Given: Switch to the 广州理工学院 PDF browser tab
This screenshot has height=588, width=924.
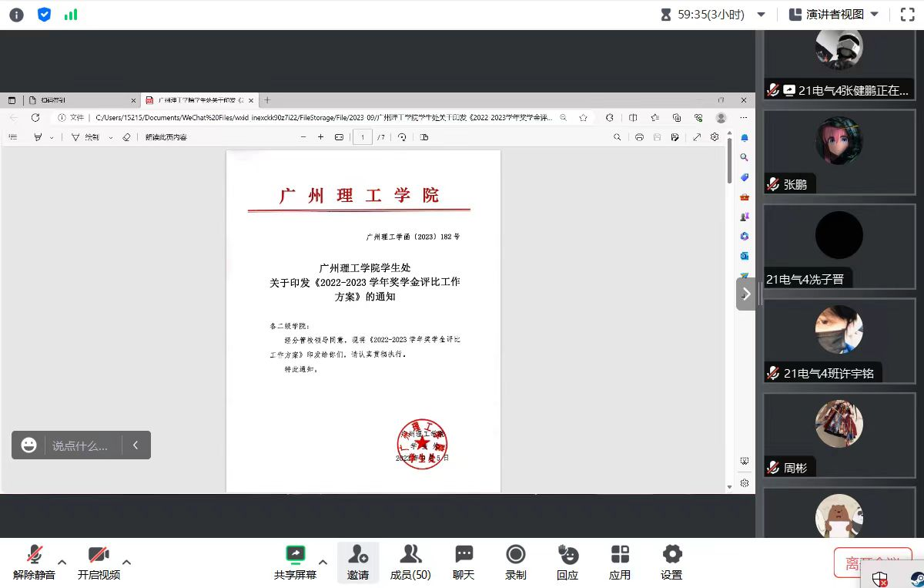Looking at the screenshot, I should (x=196, y=100).
